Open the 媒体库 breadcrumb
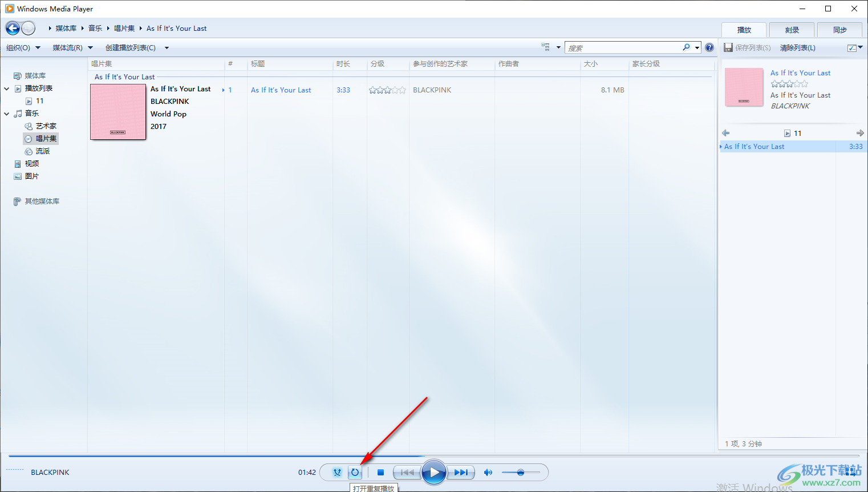 pos(66,29)
